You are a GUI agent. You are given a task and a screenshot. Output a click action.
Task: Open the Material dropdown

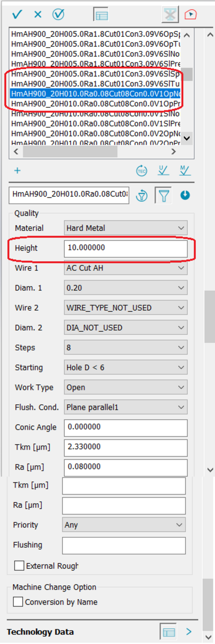click(x=125, y=228)
